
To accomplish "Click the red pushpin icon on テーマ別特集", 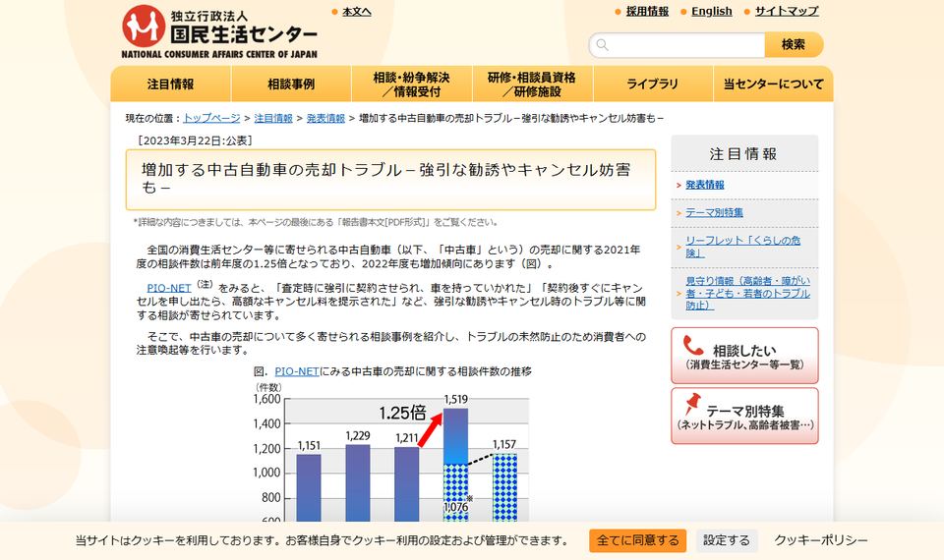I will (693, 403).
